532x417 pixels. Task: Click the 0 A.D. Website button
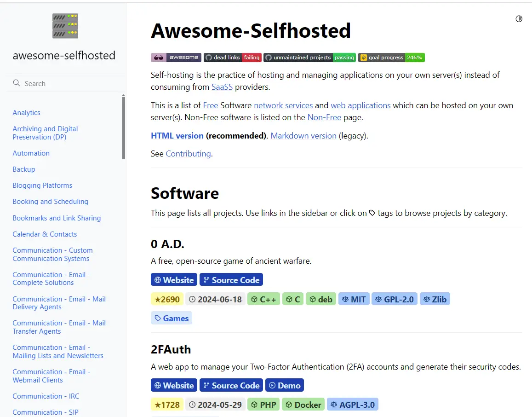pyautogui.click(x=174, y=280)
